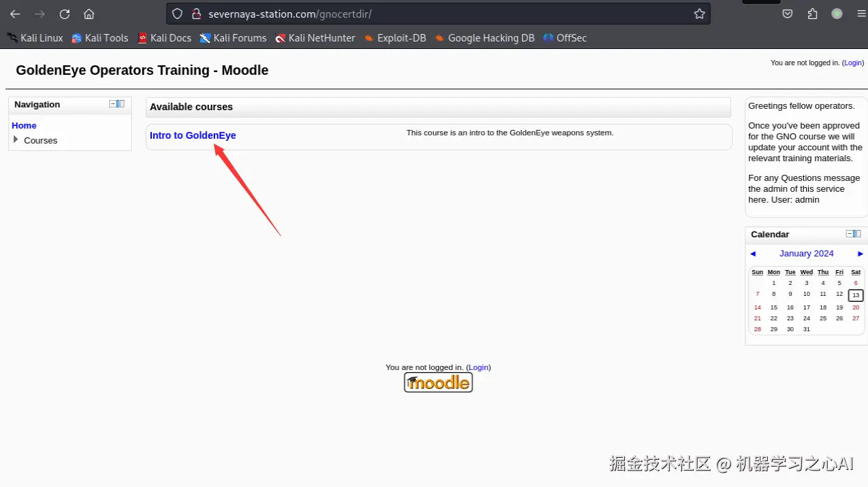Save page to Pocket
This screenshot has width=868, height=487.
point(787,14)
